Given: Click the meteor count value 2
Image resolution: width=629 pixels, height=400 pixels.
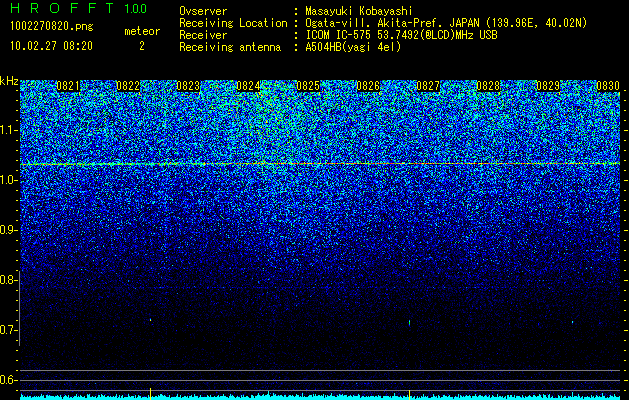Looking at the screenshot, I should (x=142, y=46).
